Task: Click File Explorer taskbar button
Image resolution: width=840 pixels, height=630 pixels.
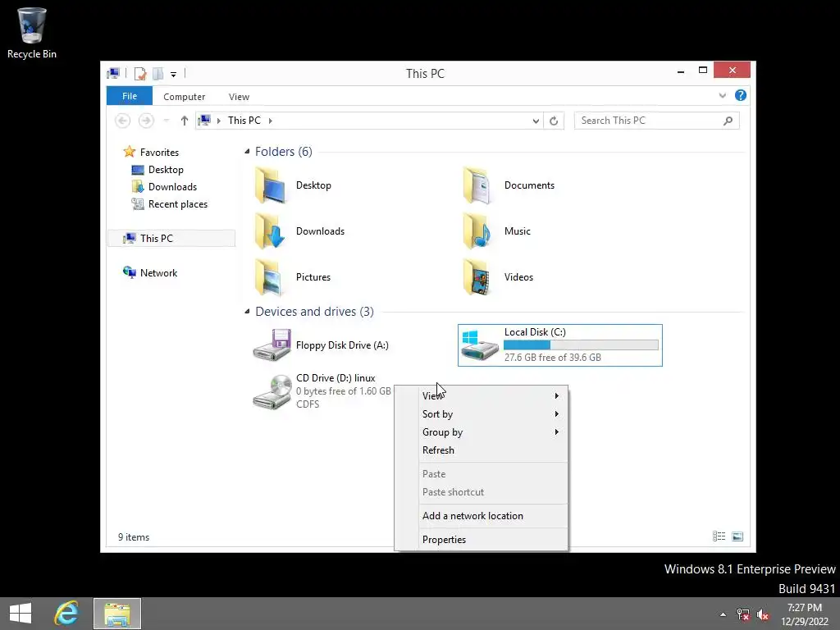Action: click(117, 614)
